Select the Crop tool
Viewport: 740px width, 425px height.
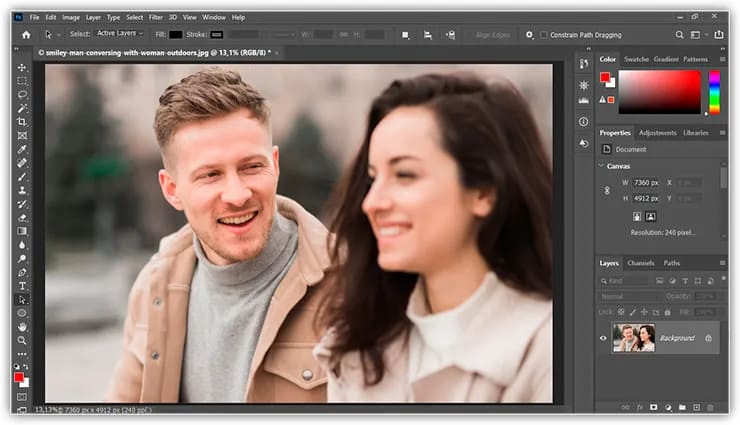click(x=22, y=122)
